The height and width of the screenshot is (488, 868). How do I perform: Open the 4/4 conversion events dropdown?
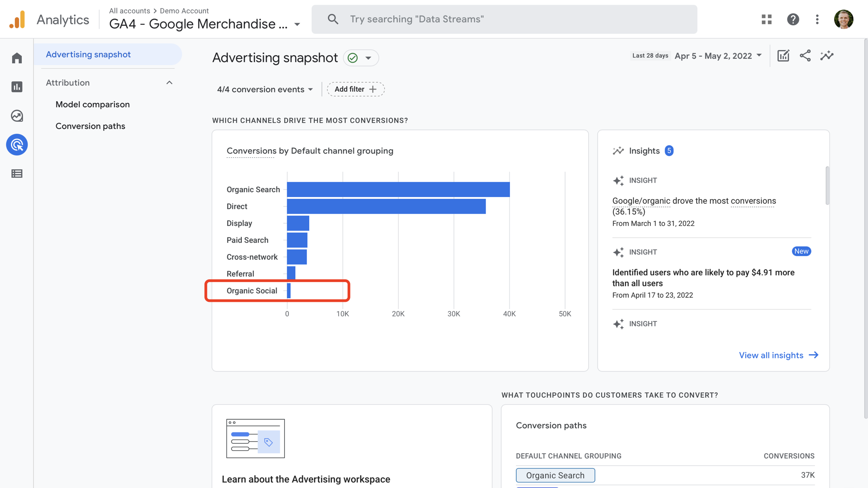[x=264, y=89]
